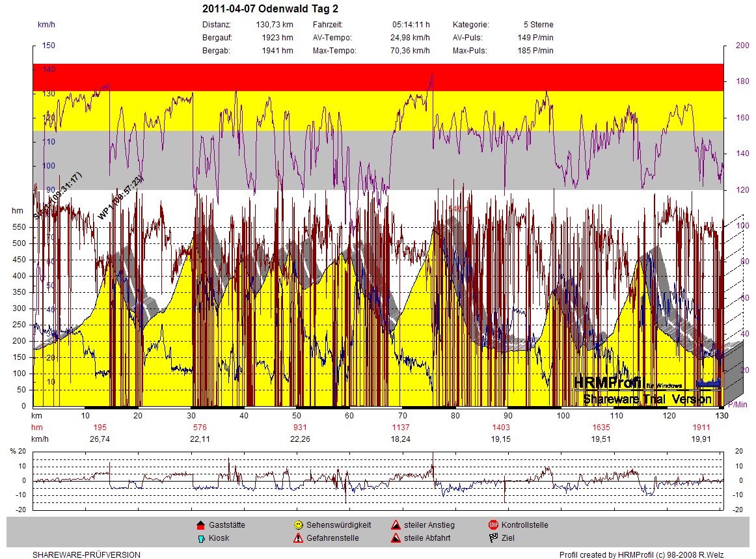Select the Kontrollstelle stop sign icon
This screenshot has width=756, height=559.
(493, 525)
